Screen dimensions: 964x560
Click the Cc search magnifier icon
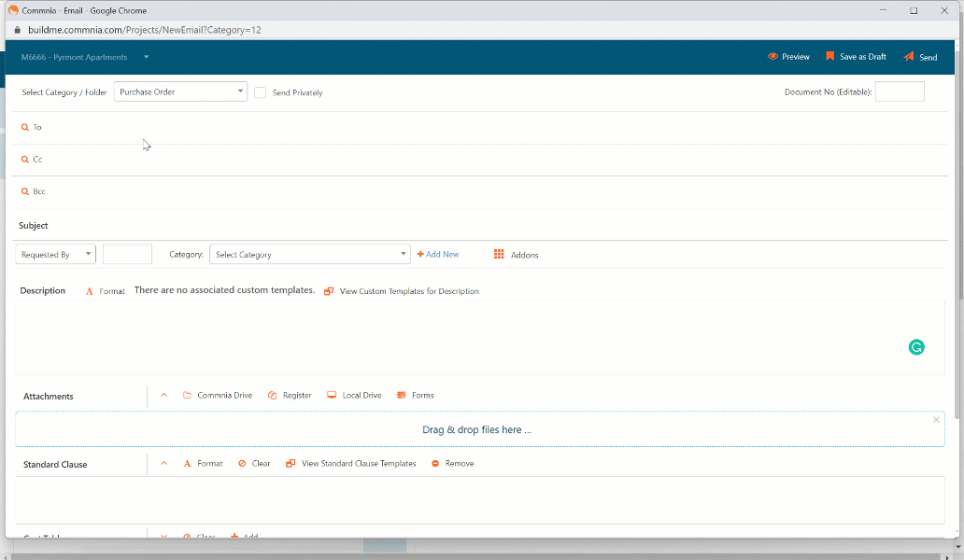tap(25, 159)
